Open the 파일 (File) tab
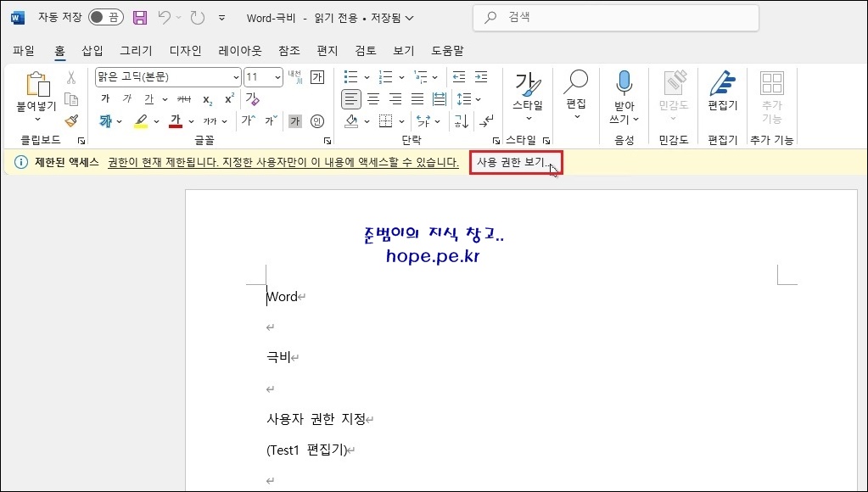 24,50
